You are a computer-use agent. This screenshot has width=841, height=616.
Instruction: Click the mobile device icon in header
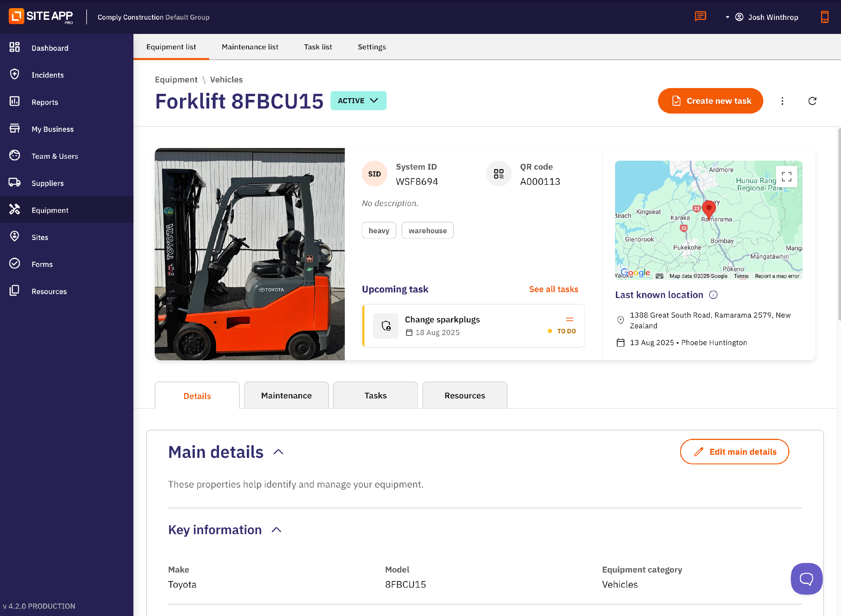(824, 17)
